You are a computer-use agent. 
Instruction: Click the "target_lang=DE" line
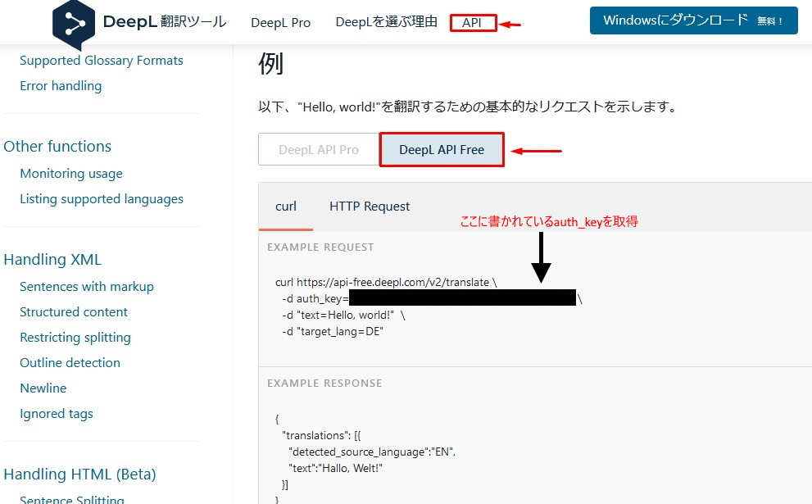pyautogui.click(x=333, y=332)
